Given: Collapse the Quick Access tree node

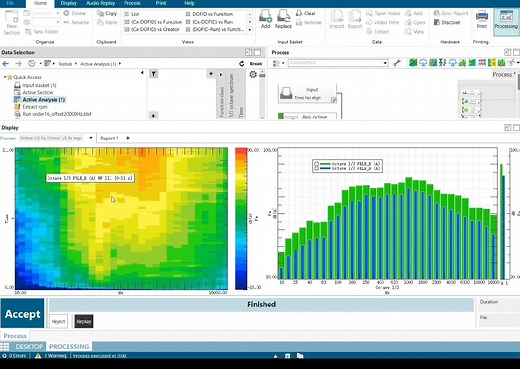Looking at the screenshot, I should [5, 77].
